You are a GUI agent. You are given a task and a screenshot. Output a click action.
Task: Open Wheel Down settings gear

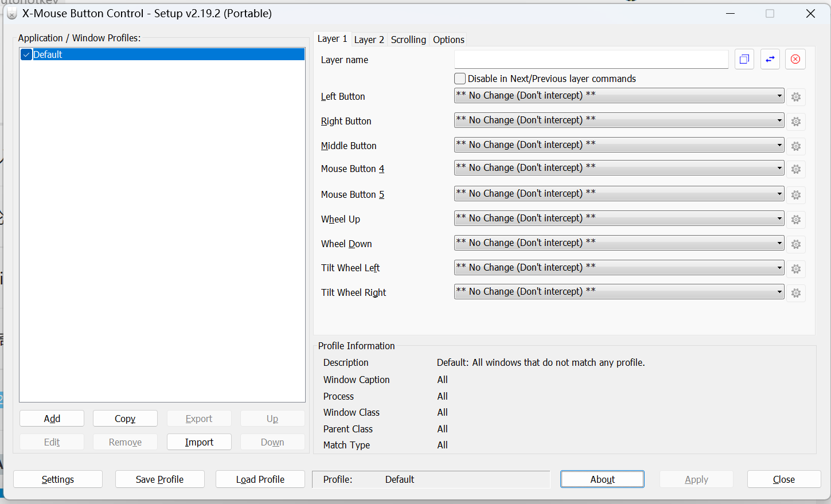(796, 244)
